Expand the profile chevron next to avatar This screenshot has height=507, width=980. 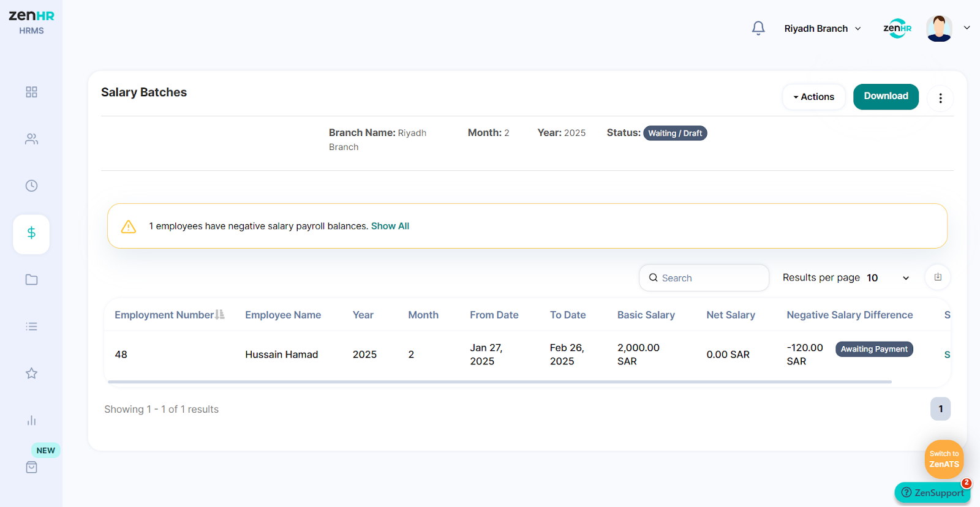pos(967,28)
